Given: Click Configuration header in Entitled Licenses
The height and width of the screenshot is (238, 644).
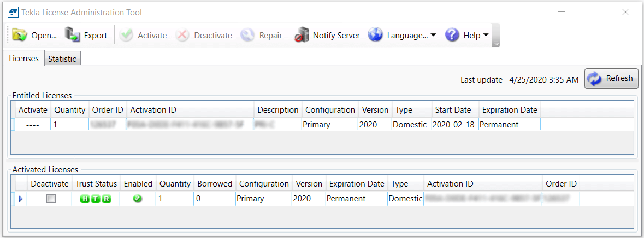Looking at the screenshot, I should [330, 110].
